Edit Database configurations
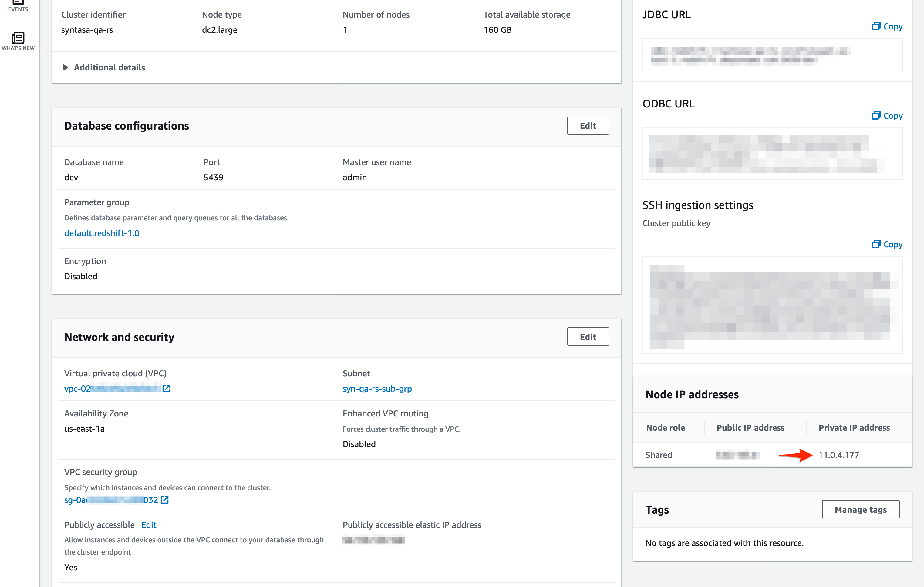 [x=588, y=126]
